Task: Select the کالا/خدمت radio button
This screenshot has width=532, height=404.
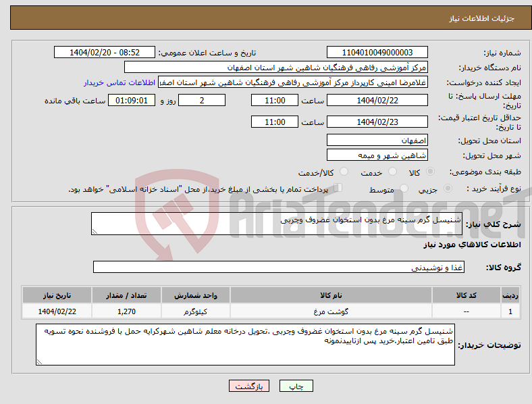Action: (344, 172)
